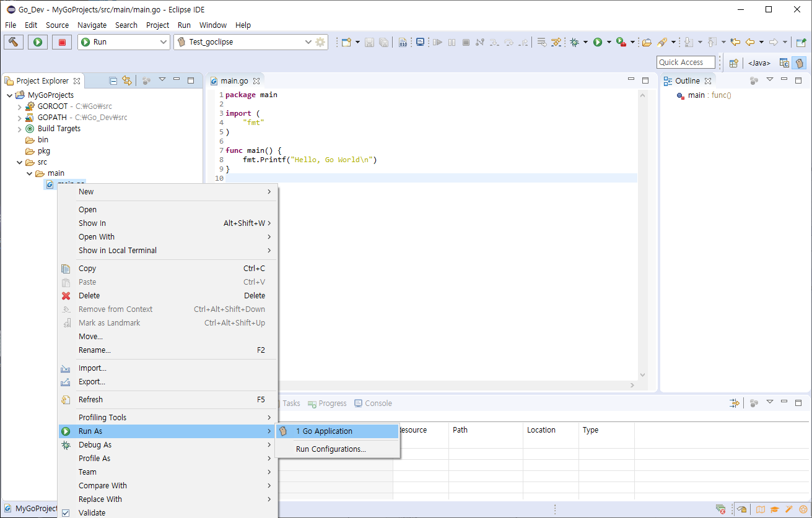
Task: Collapse the MyGoProjects tree node
Action: [x=9, y=95]
